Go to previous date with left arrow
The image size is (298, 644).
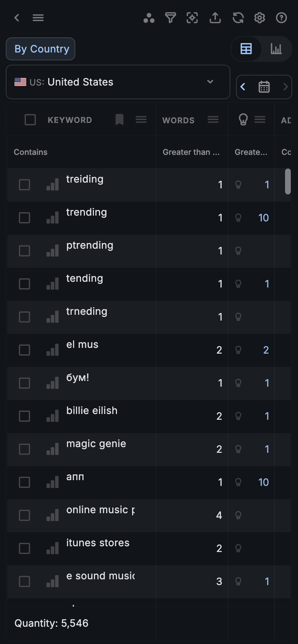(243, 87)
